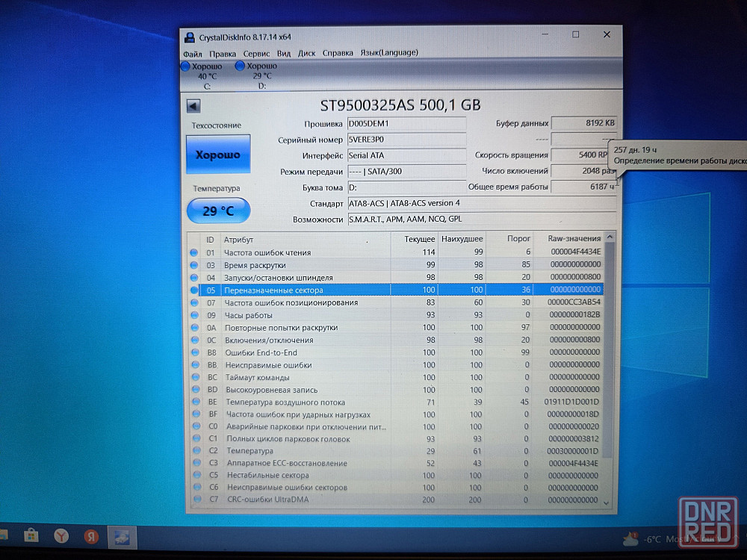
Task: Click the Возможности field with S.M.A.R.T.
Action: coord(482,219)
